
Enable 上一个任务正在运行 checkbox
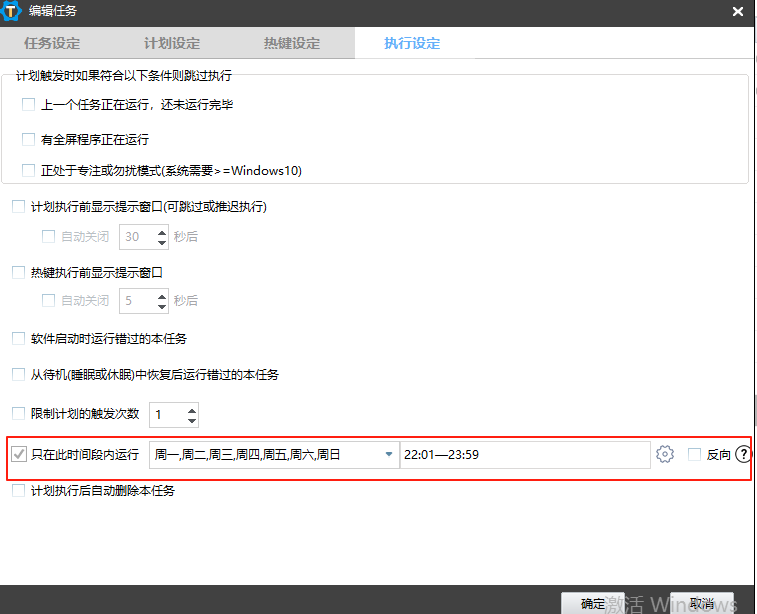pos(28,104)
